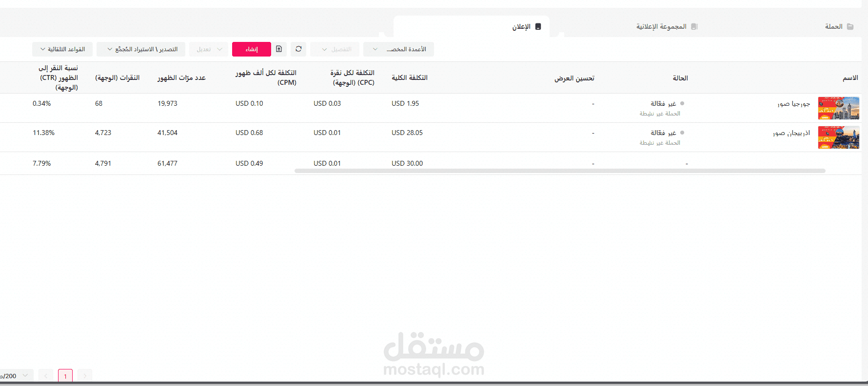The height and width of the screenshot is (386, 868).
Task: Go to pagination page 1
Action: tap(65, 376)
